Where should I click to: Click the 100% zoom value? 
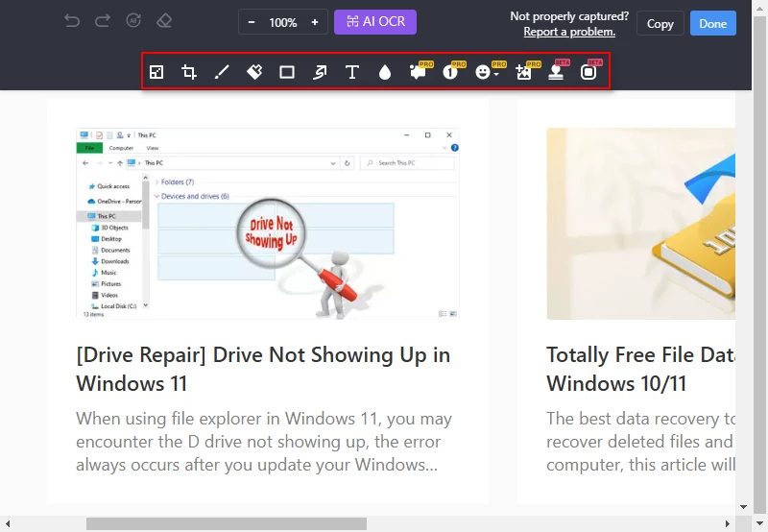pyautogui.click(x=283, y=22)
